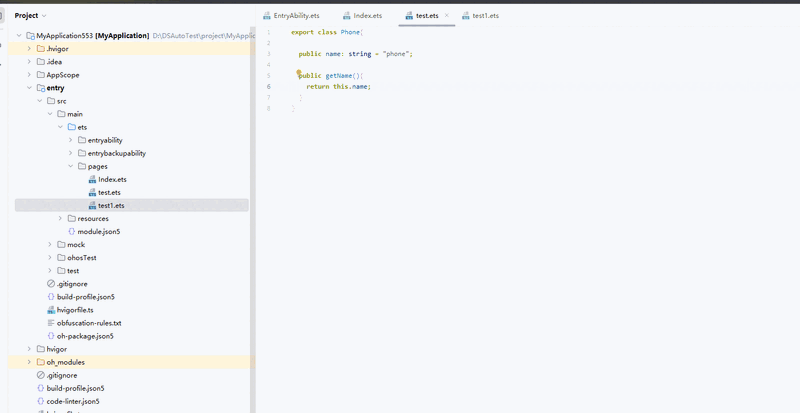
Task: Expand the entryability folder
Action: [70, 140]
